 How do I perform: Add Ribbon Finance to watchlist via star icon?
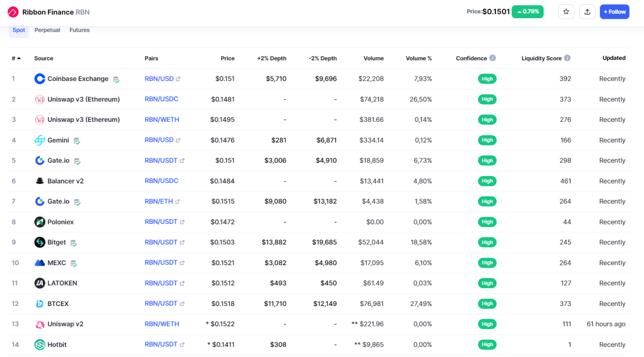[566, 11]
